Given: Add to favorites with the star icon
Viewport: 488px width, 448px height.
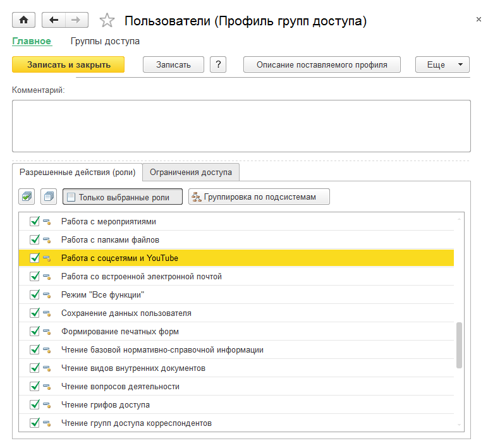Looking at the screenshot, I should pos(107,20).
